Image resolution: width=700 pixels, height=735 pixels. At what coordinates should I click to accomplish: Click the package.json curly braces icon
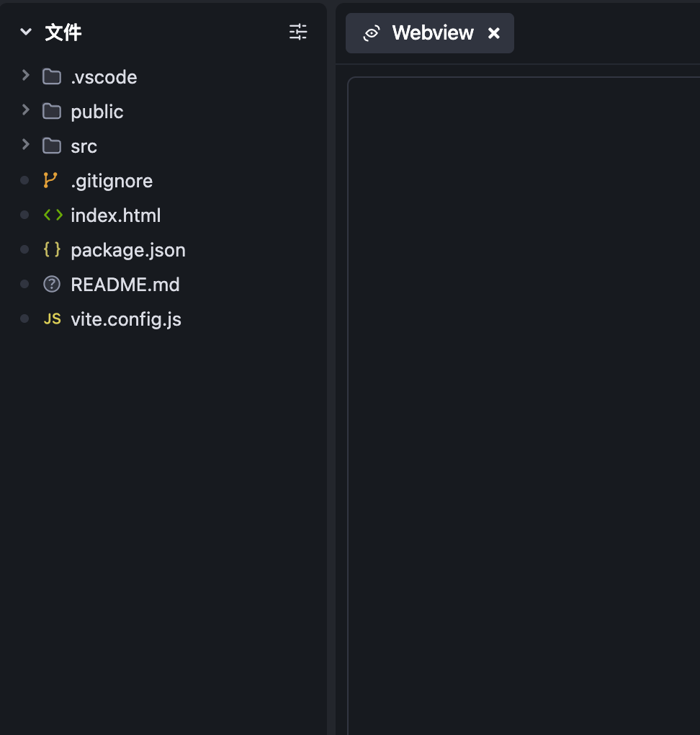52,250
